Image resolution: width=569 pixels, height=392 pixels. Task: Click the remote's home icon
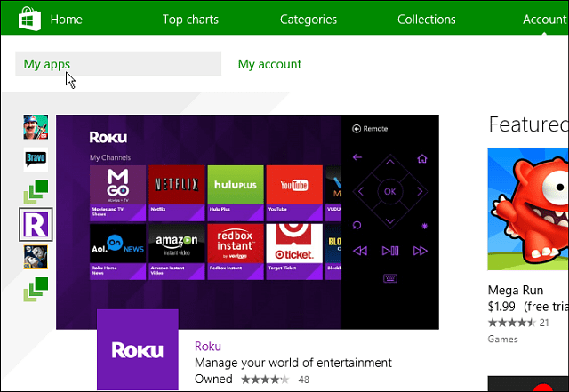(422, 158)
